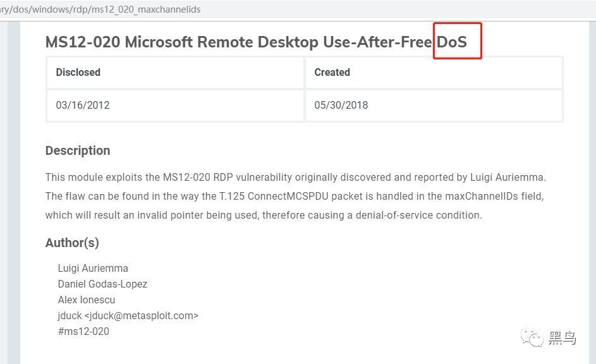Click the highlighted DoS word in title
Screen dimensions: 596x364
[451, 42]
